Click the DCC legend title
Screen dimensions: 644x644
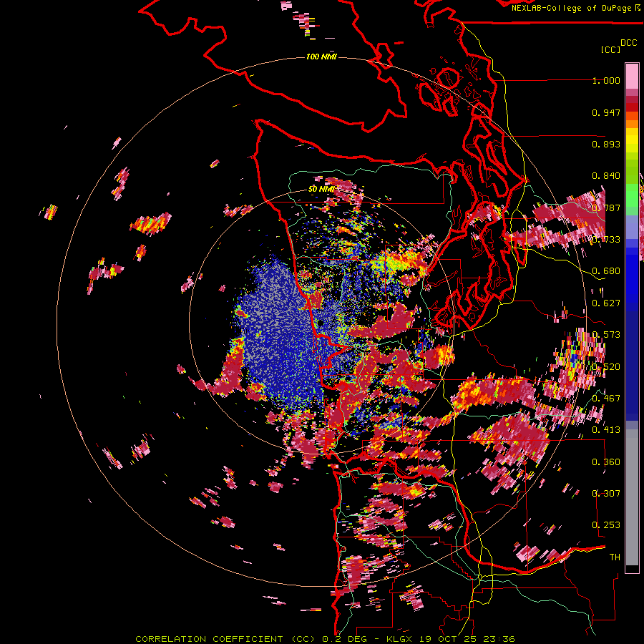click(x=628, y=43)
